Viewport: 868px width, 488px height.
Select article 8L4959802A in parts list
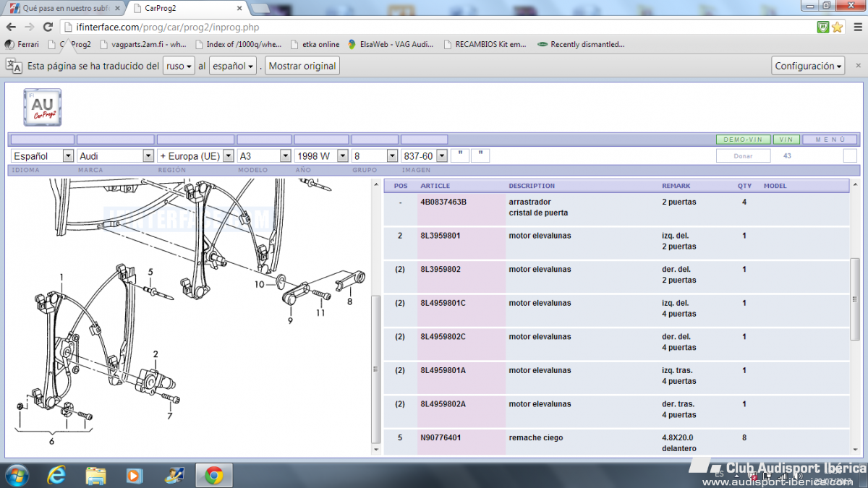[x=443, y=404]
